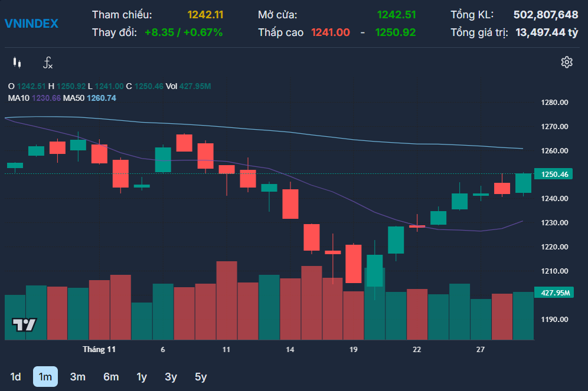Open the indicators fx menu

tap(48, 63)
